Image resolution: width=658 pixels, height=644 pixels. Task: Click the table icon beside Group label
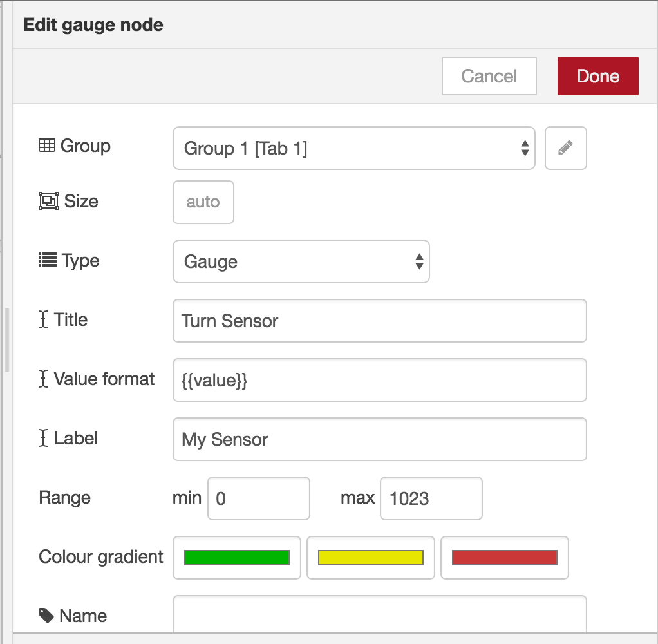pyautogui.click(x=46, y=146)
